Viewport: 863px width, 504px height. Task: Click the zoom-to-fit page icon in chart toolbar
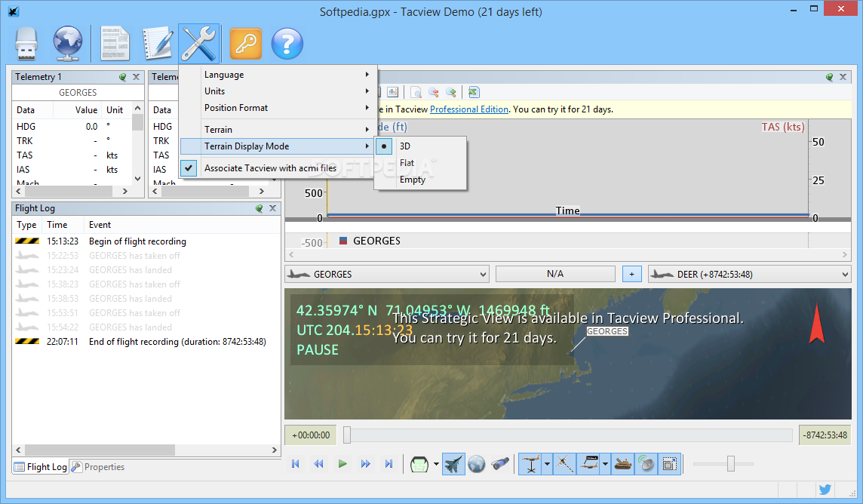click(x=416, y=93)
